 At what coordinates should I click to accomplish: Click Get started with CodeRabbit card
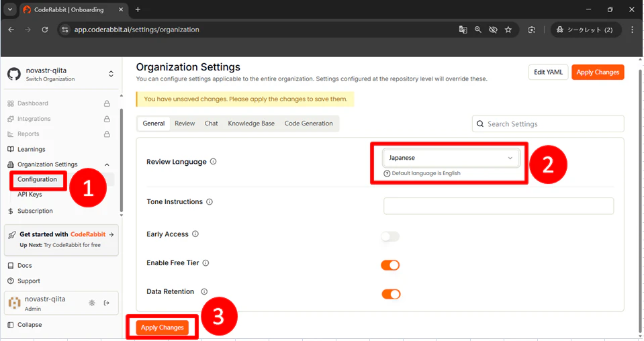[x=61, y=240]
